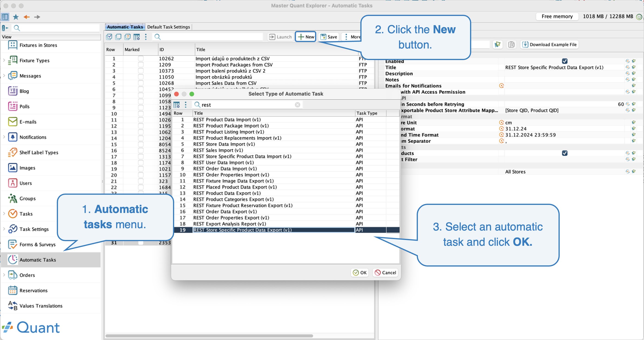The width and height of the screenshot is (644, 340).
Task: Open the Users view
Action: tap(25, 183)
